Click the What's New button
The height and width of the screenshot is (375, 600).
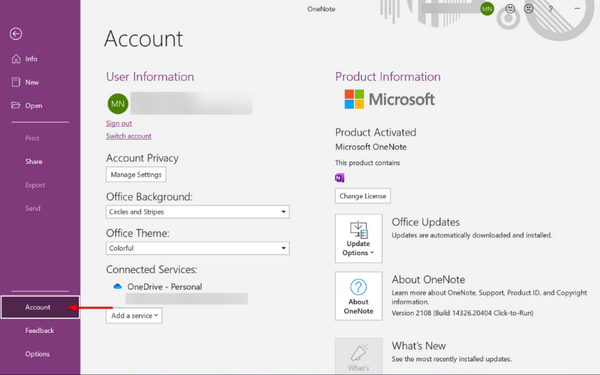coord(359,356)
